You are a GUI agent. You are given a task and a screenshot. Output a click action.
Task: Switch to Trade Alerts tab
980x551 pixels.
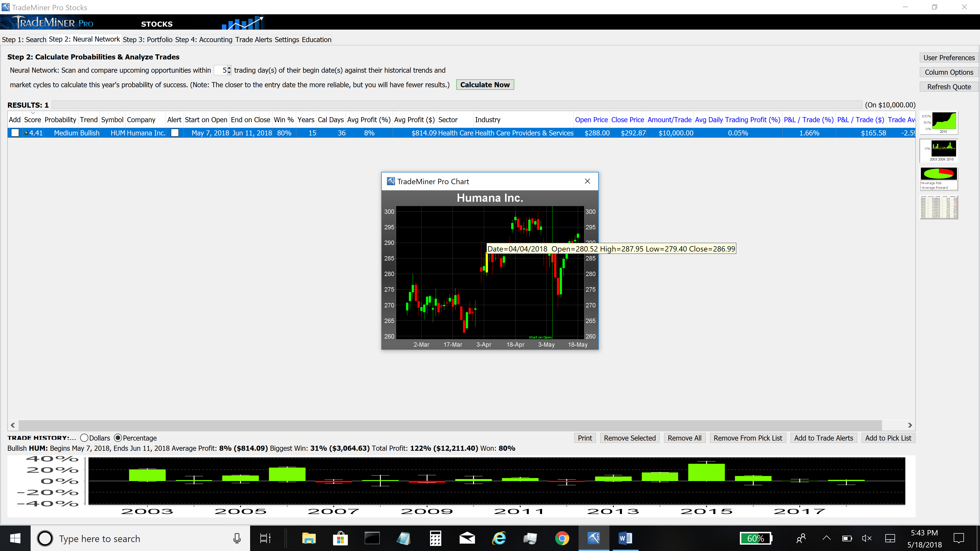253,40
